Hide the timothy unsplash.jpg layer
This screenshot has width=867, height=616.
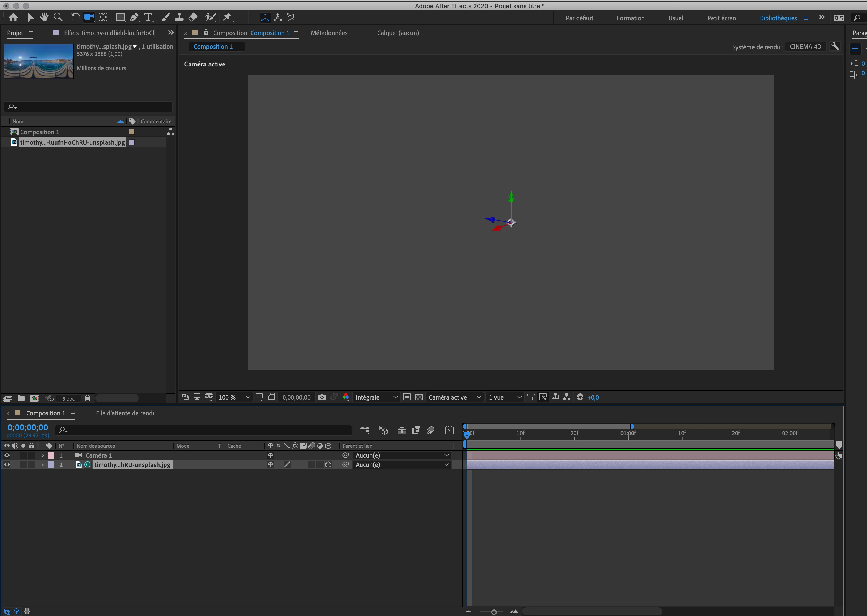(x=7, y=465)
